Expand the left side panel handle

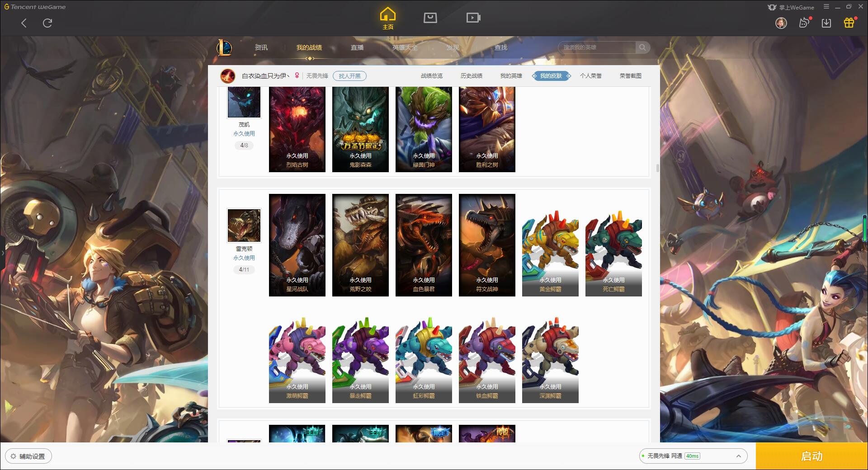[x=2, y=253]
